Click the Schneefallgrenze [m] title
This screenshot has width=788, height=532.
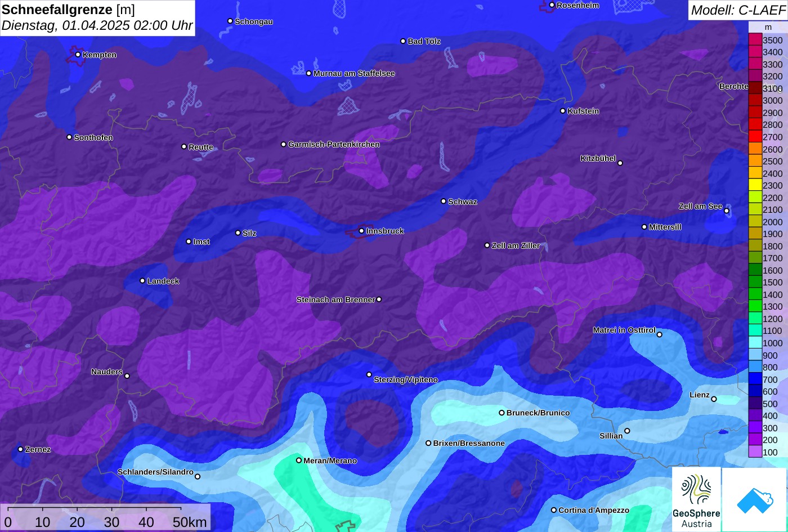[x=68, y=9]
